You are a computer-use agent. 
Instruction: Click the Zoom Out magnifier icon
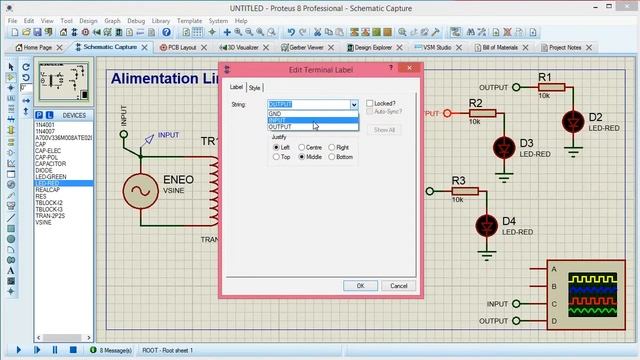coord(249,32)
